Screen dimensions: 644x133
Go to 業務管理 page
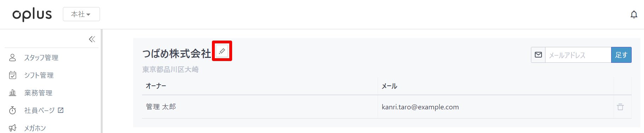(x=38, y=93)
